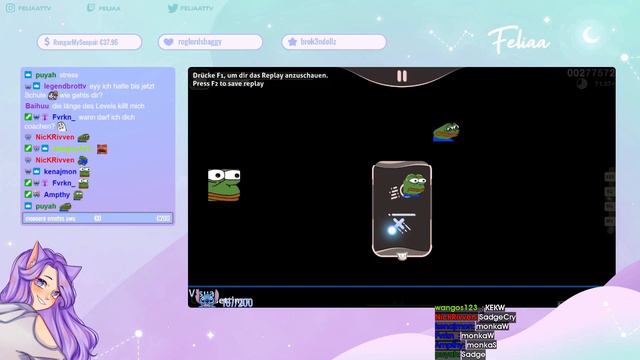Click wangos123 username in bottom chat
640x360 pixels.
(456, 308)
